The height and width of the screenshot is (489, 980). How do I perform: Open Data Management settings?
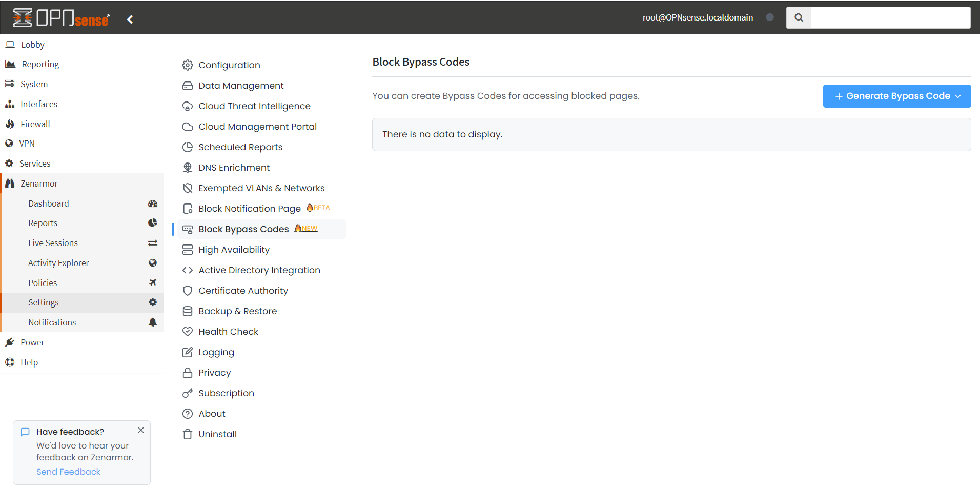coord(241,86)
